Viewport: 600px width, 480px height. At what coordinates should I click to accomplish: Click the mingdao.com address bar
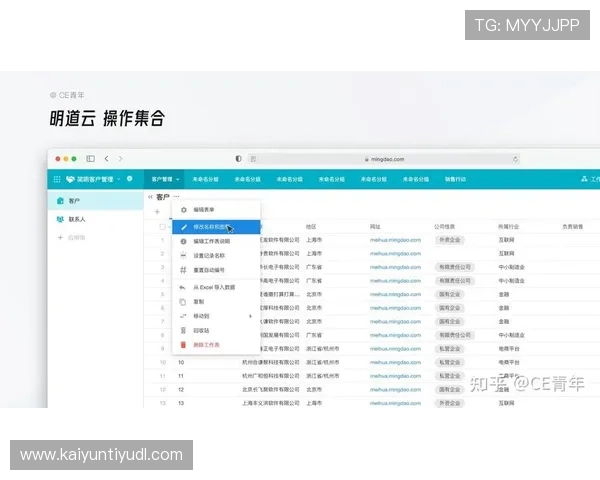tap(384, 159)
